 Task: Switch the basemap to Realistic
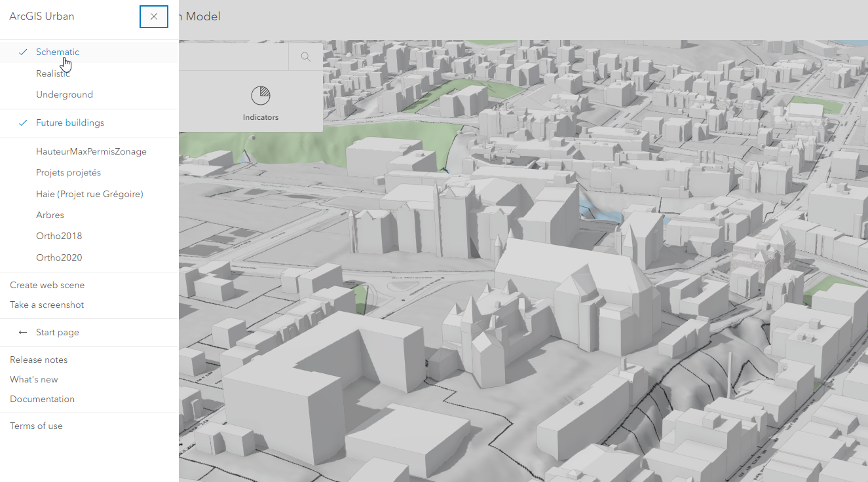(52, 73)
